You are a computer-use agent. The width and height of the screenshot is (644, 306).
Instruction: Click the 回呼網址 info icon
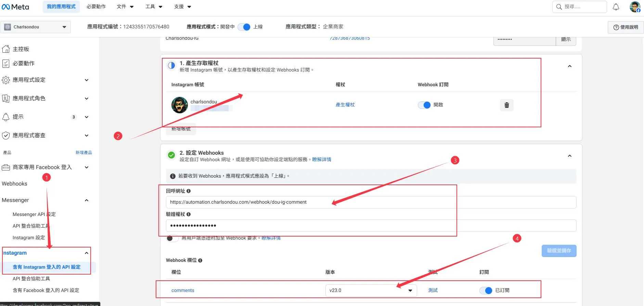coord(189,191)
